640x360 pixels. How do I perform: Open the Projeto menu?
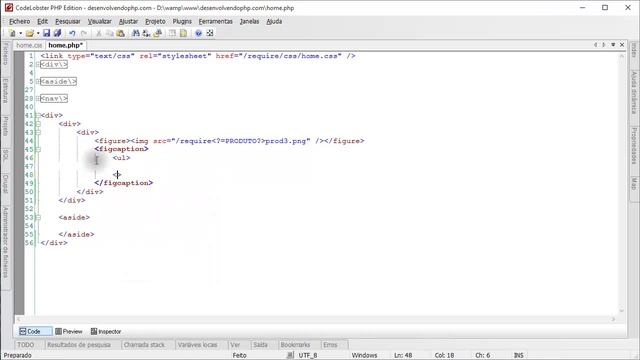155,21
